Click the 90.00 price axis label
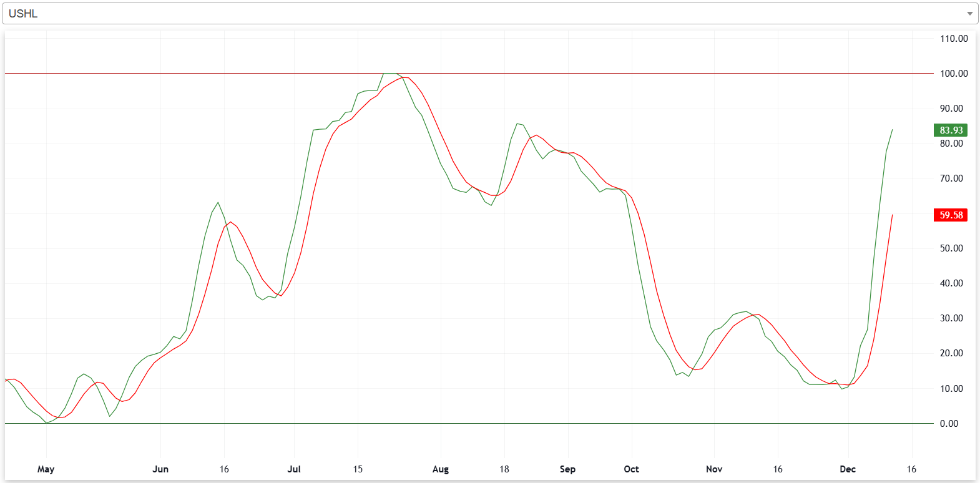Viewport: 980px width, 483px height. (x=951, y=109)
